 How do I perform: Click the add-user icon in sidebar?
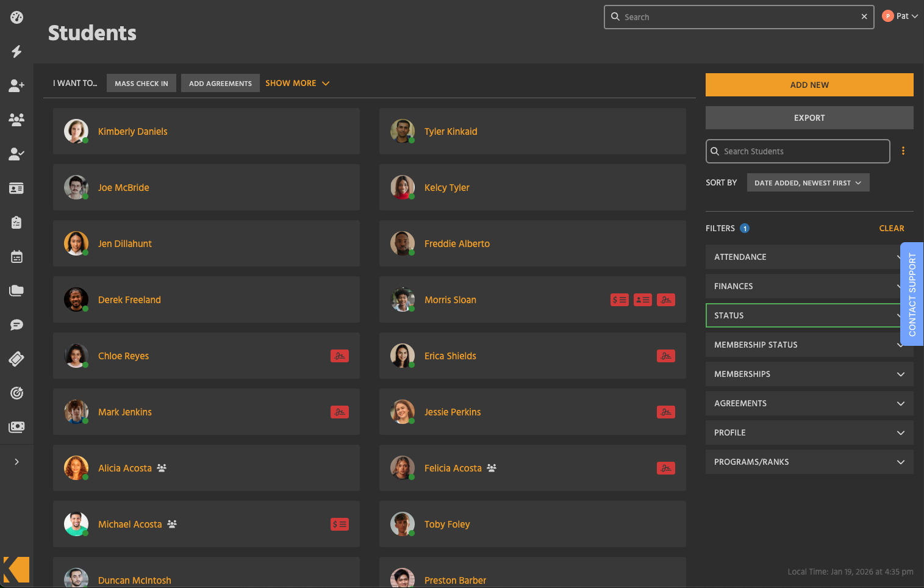click(16, 85)
